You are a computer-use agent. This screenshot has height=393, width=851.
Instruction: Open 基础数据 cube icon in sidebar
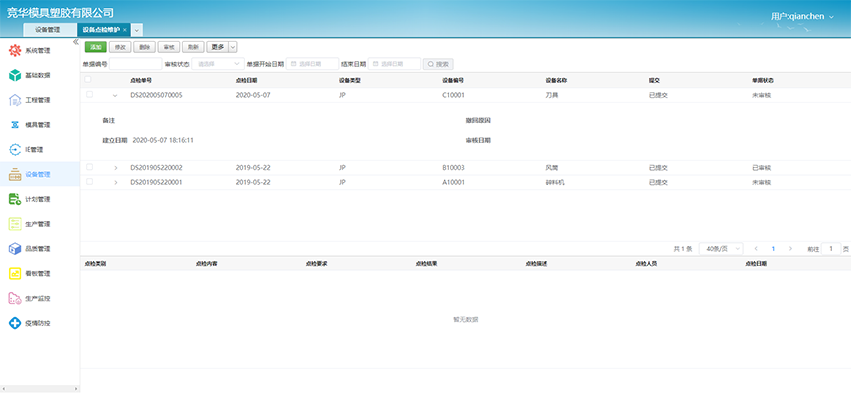15,75
